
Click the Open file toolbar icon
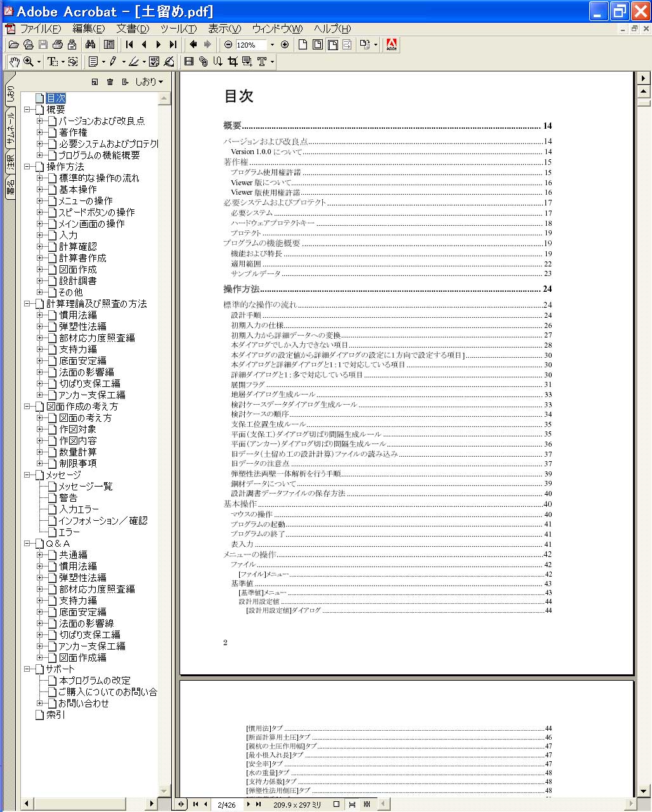13,44
